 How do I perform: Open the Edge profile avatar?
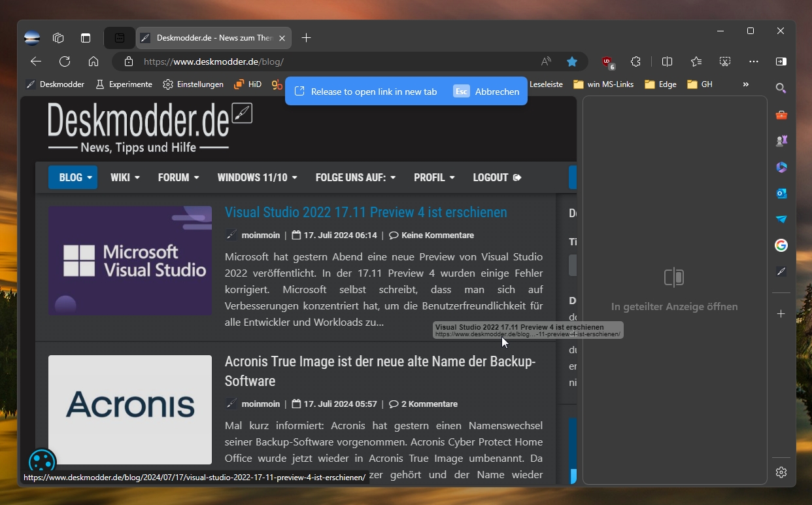click(x=32, y=38)
